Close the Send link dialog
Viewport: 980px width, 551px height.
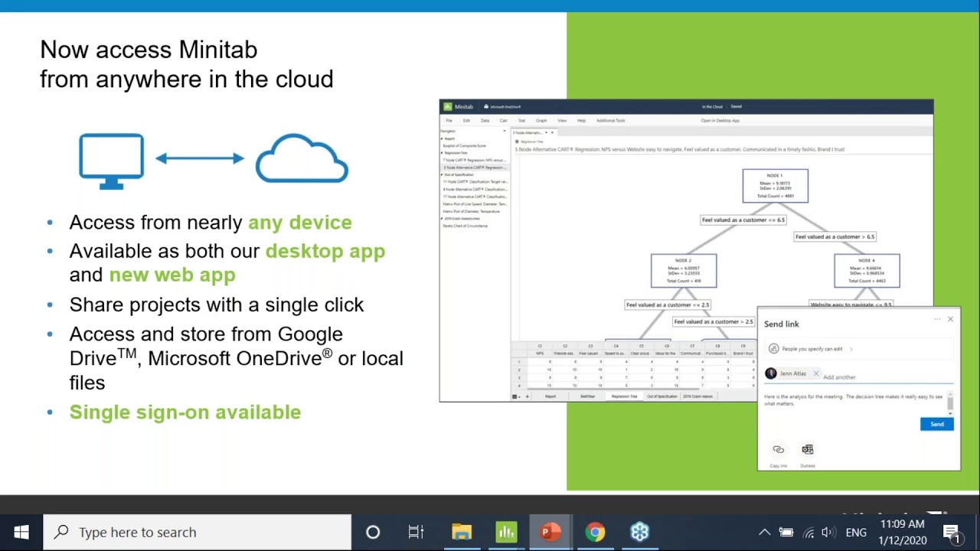[951, 319]
